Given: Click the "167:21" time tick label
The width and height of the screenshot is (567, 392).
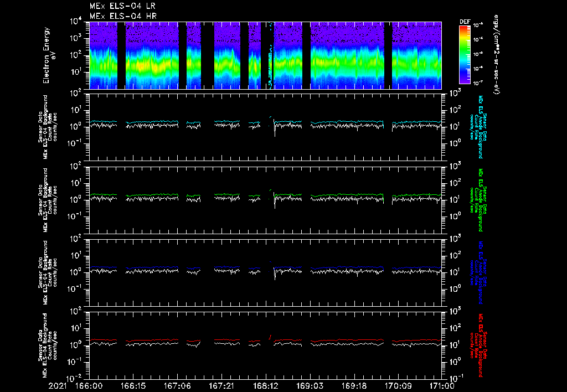Looking at the screenshot, I should coord(221,386).
